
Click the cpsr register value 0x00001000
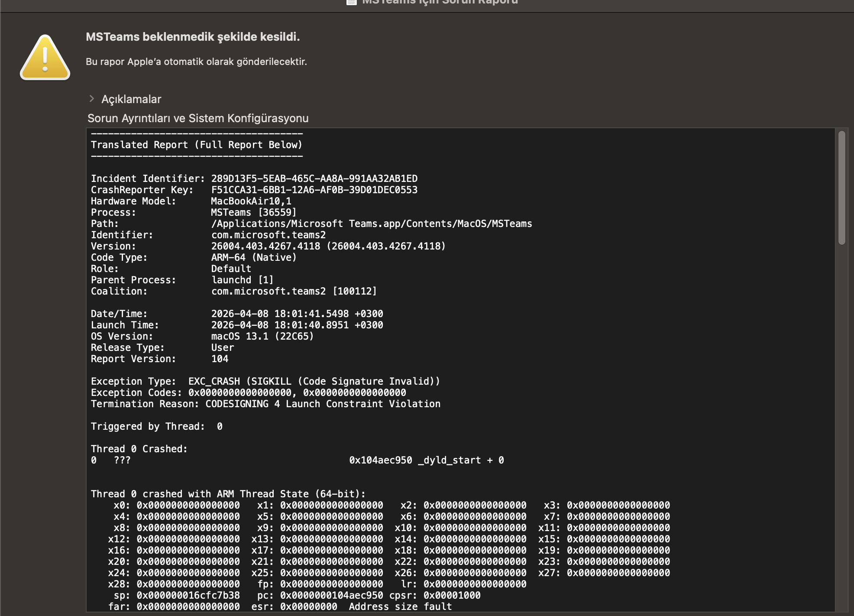pyautogui.click(x=452, y=595)
